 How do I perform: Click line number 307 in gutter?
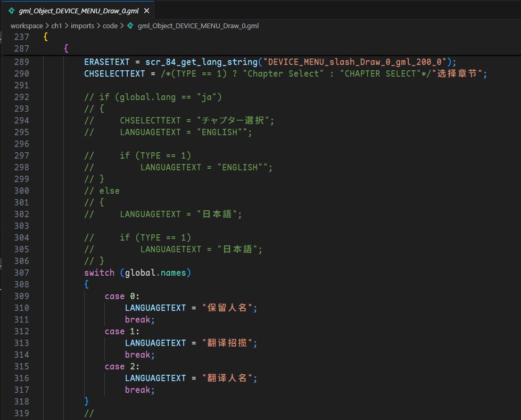click(x=22, y=273)
